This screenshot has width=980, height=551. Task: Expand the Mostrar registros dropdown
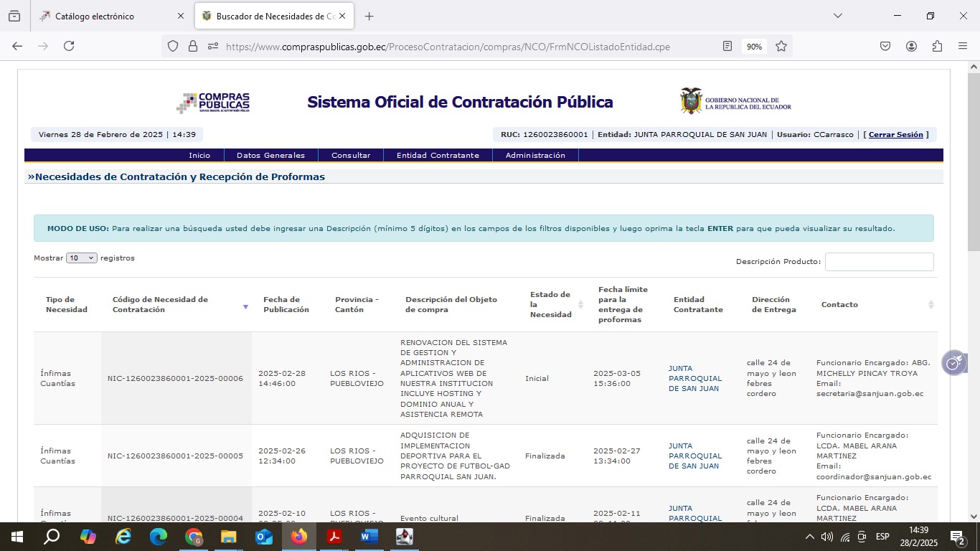point(81,258)
